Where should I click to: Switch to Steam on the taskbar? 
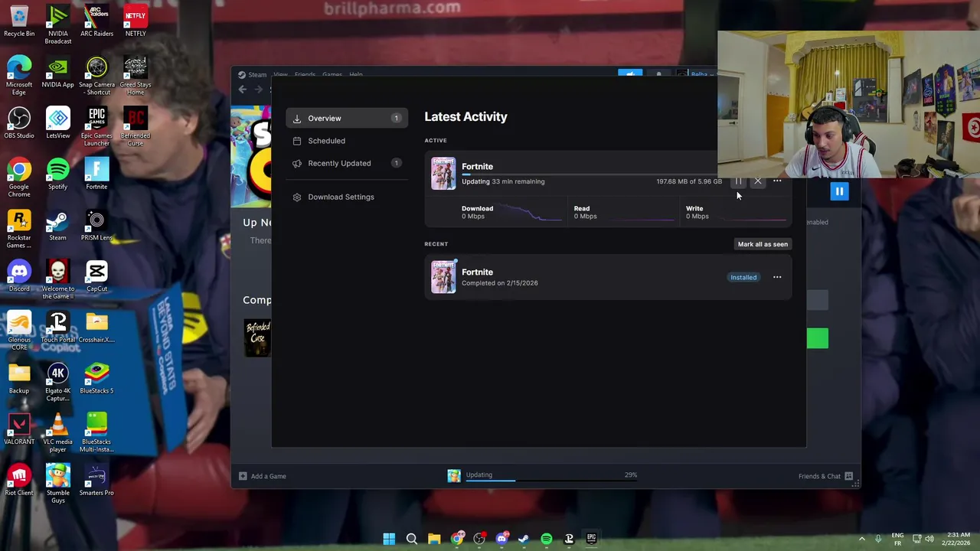[x=524, y=539]
